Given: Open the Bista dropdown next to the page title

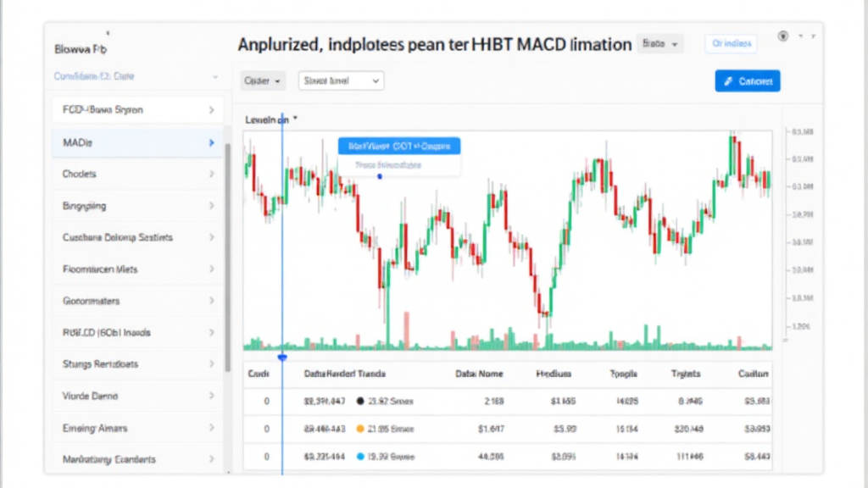Looking at the screenshot, I should [x=660, y=43].
